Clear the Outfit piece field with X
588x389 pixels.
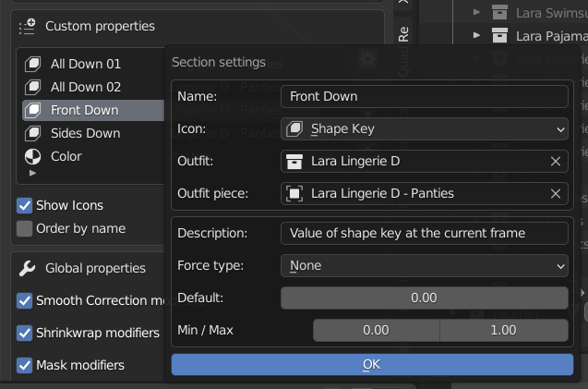point(556,194)
